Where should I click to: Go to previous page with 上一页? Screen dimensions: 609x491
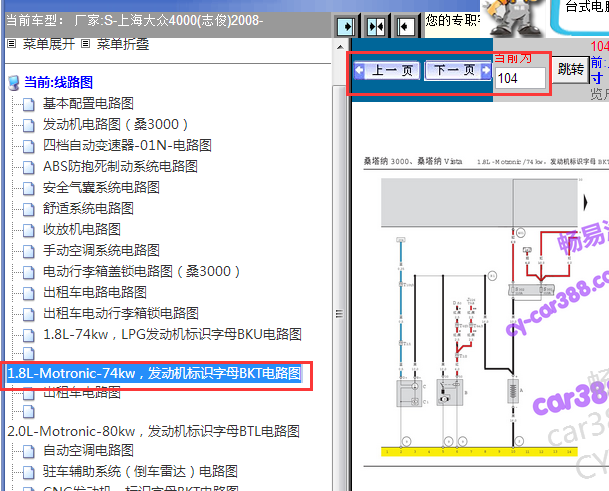387,70
